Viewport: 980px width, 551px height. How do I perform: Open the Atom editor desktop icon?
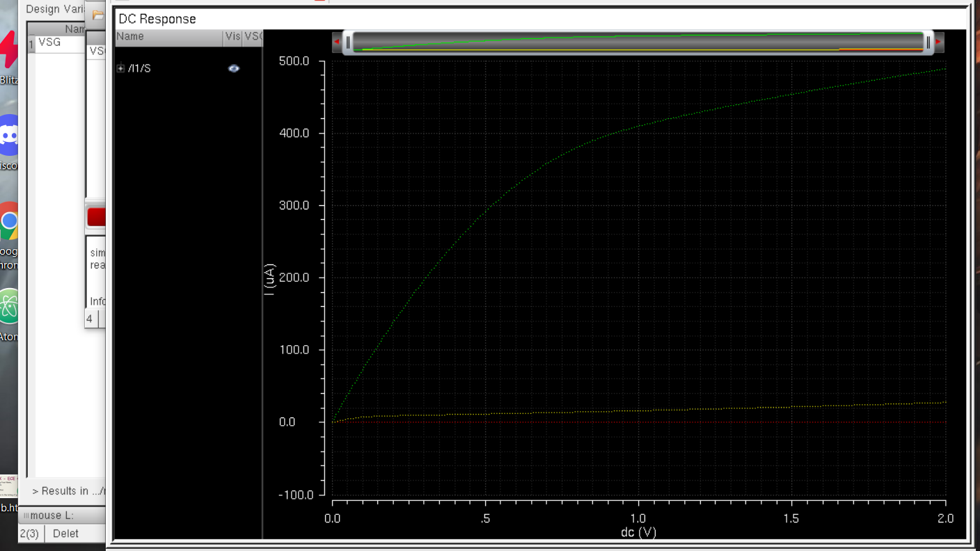[x=9, y=307]
